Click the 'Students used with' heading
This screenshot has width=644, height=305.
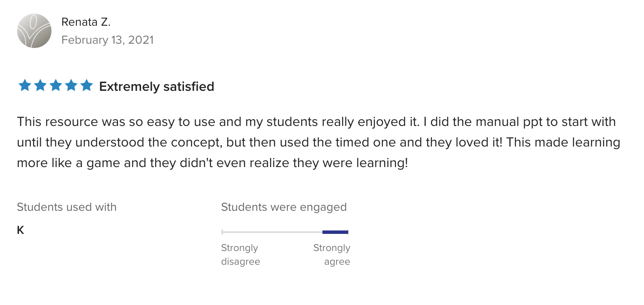point(66,207)
